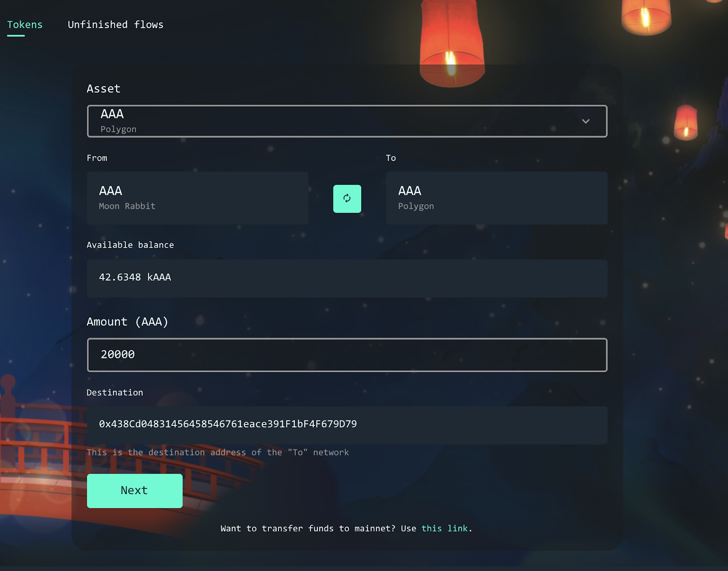Open the Unfinished flows tab

click(x=116, y=25)
